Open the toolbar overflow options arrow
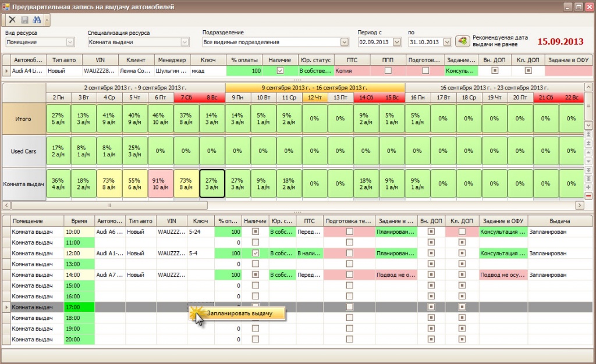 point(47,20)
